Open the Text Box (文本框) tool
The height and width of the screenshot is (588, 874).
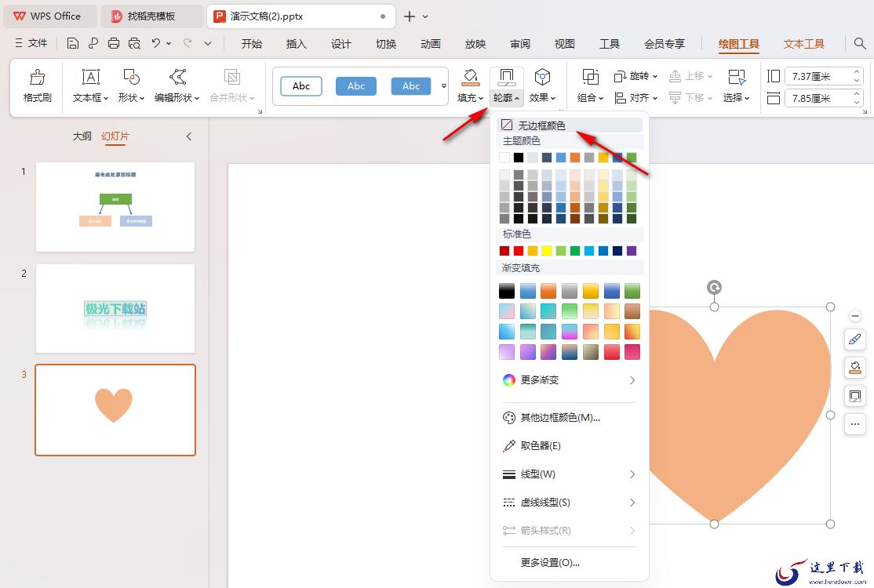pos(90,86)
